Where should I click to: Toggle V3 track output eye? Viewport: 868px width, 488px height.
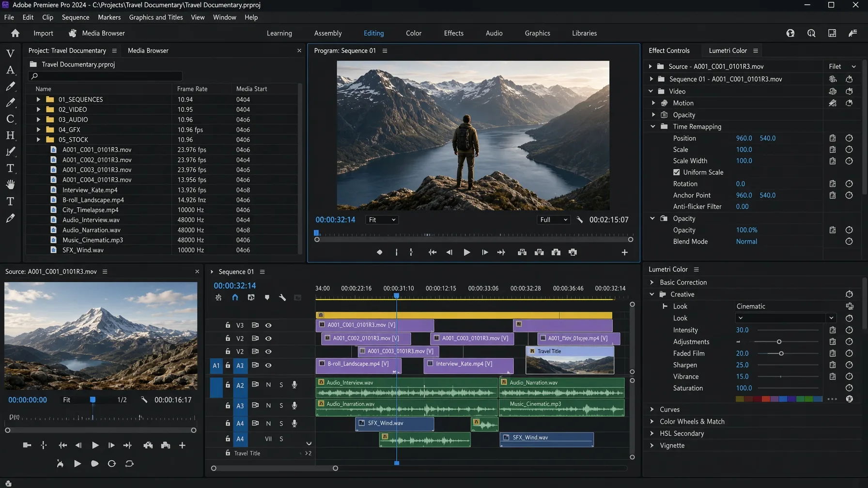(x=268, y=325)
